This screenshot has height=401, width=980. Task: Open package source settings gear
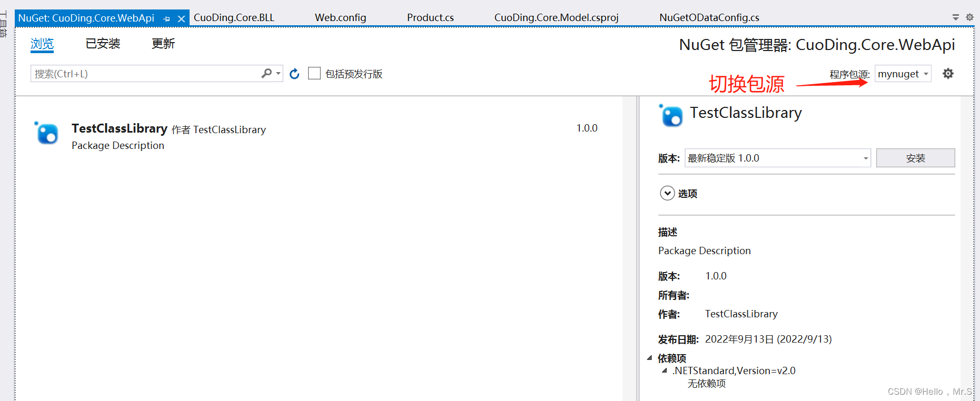(x=948, y=74)
